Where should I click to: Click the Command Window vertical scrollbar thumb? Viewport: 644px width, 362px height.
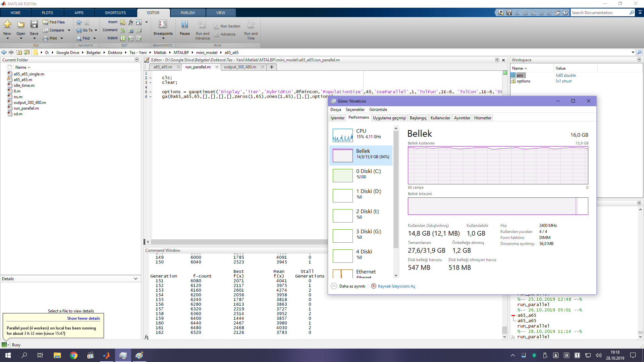click(x=504, y=330)
